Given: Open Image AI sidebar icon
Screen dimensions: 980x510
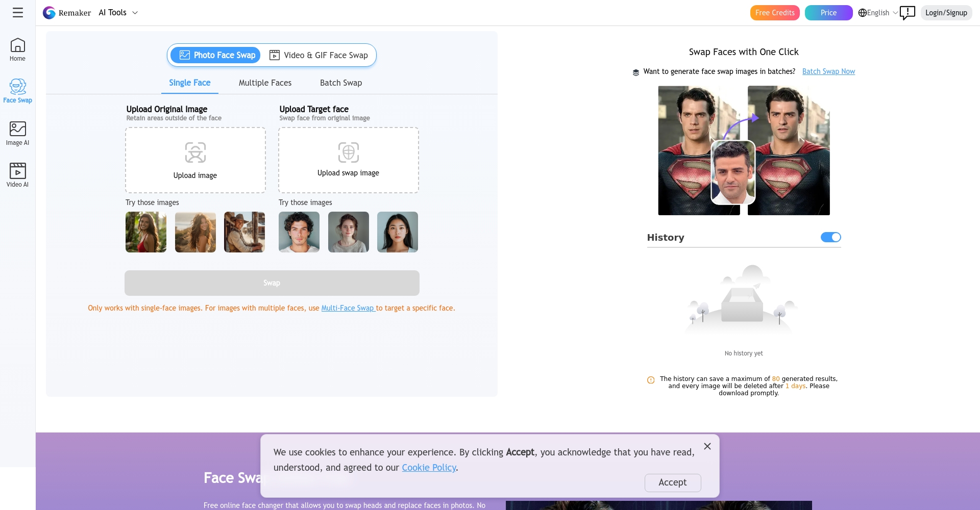Looking at the screenshot, I should coord(17,134).
